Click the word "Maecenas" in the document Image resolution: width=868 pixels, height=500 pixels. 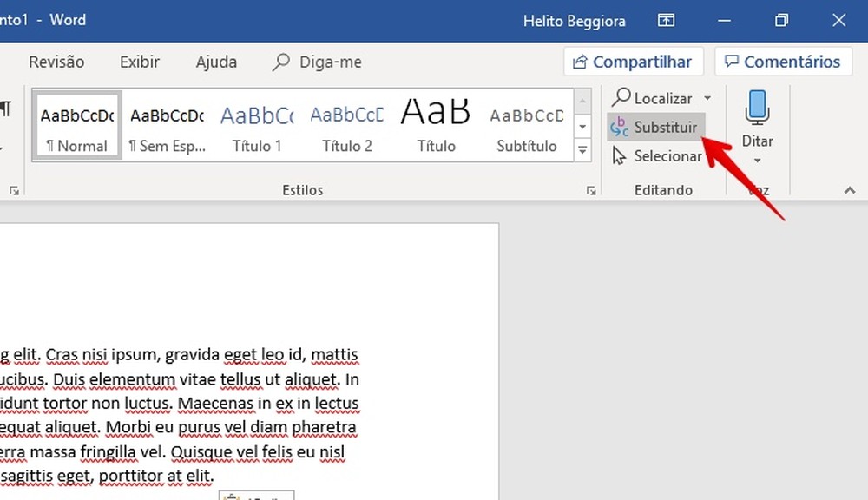tap(214, 404)
